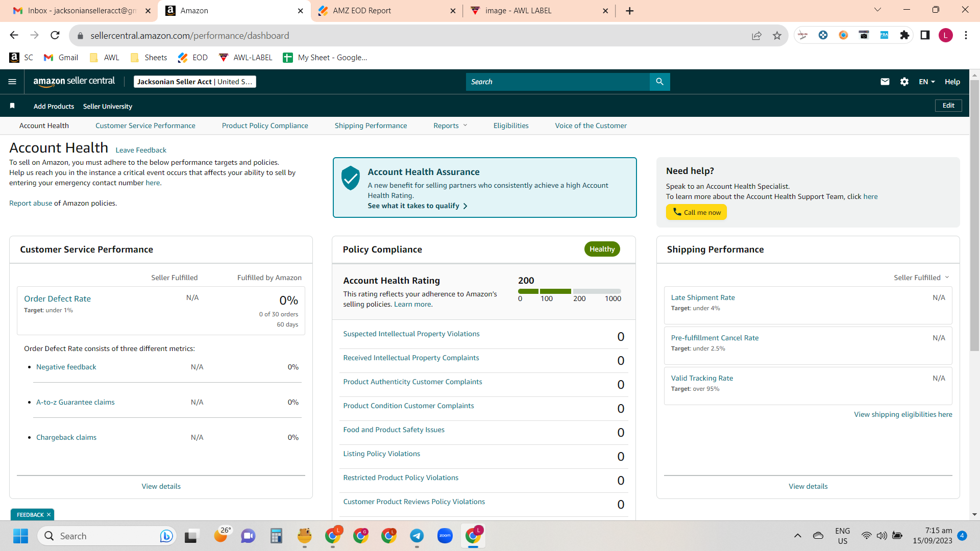The width and height of the screenshot is (980, 551).
Task: Click the search magnifier button in Seller Central
Action: 659,82
